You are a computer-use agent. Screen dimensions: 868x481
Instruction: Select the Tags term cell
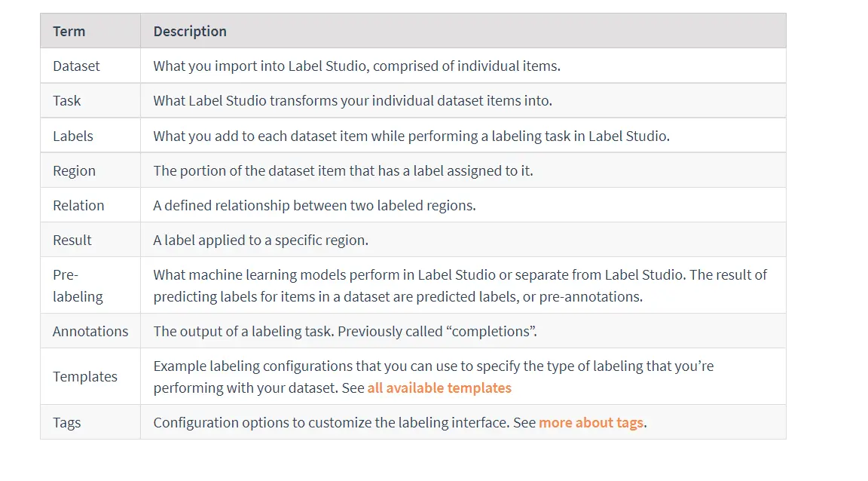90,423
